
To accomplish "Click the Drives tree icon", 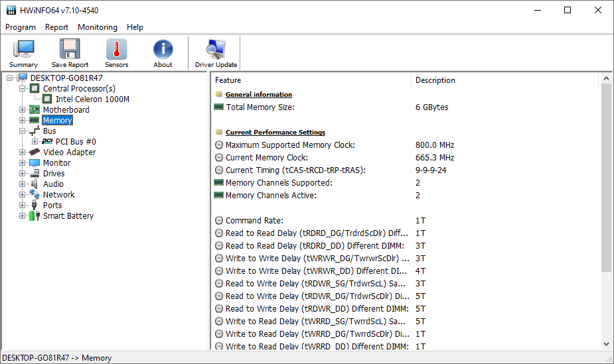I will [x=35, y=173].
